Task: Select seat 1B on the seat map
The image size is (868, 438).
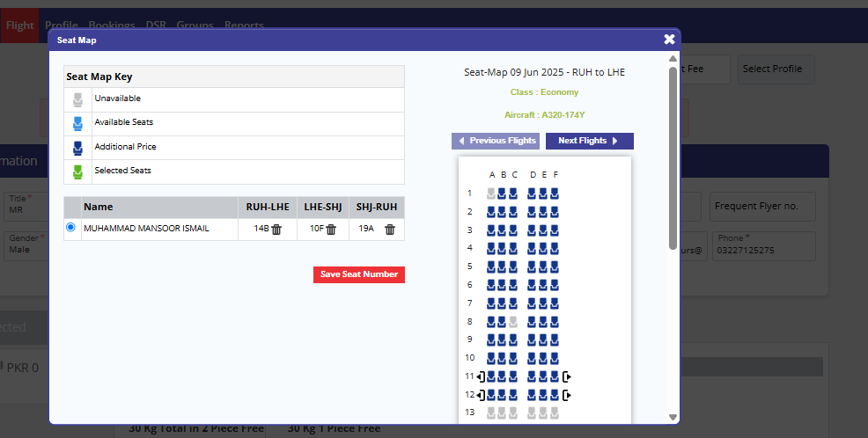Action: click(503, 193)
